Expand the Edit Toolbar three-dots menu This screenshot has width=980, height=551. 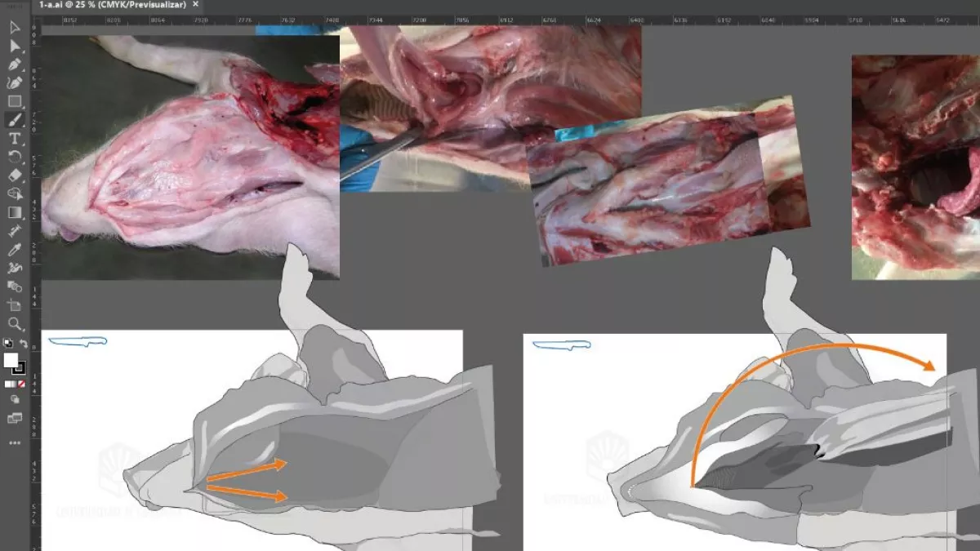14,443
